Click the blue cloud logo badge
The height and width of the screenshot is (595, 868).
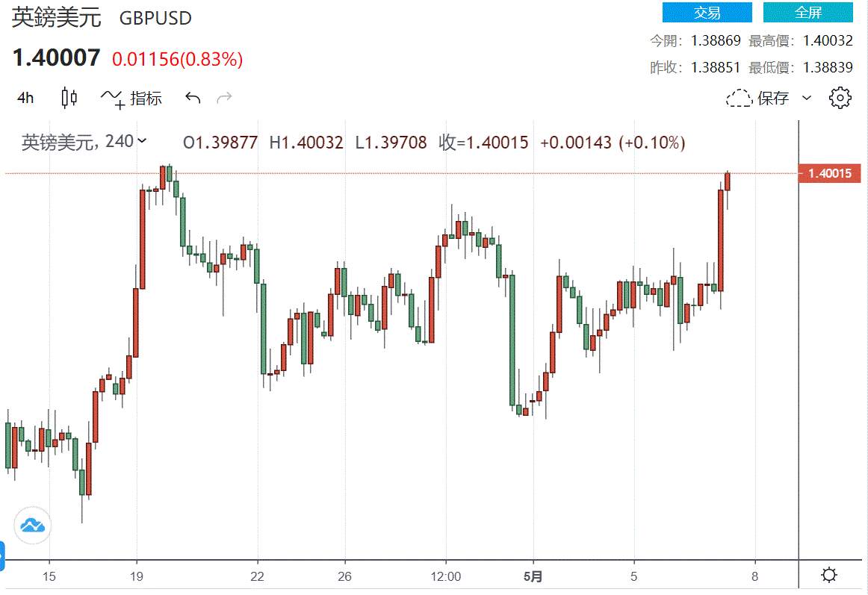coord(32,525)
